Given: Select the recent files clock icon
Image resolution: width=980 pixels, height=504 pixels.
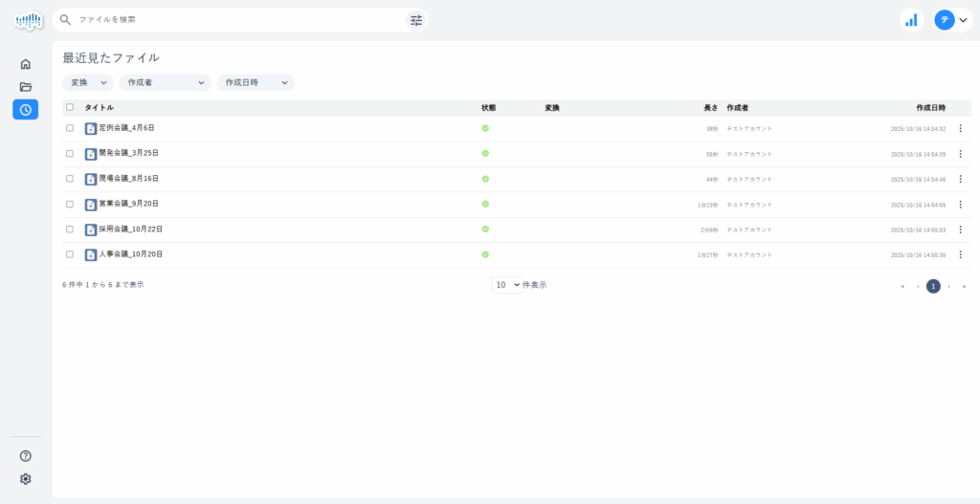Looking at the screenshot, I should (x=26, y=110).
